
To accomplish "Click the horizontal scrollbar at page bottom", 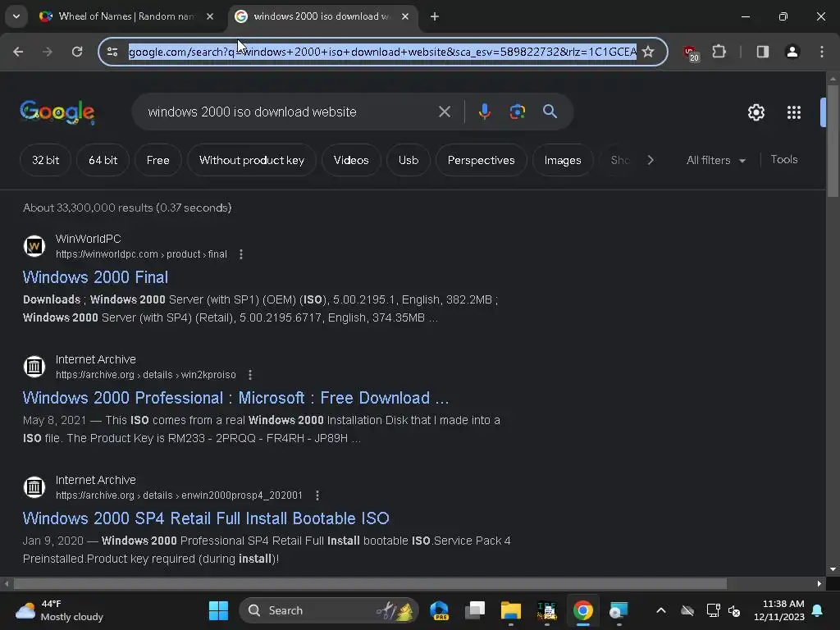I will (370, 584).
